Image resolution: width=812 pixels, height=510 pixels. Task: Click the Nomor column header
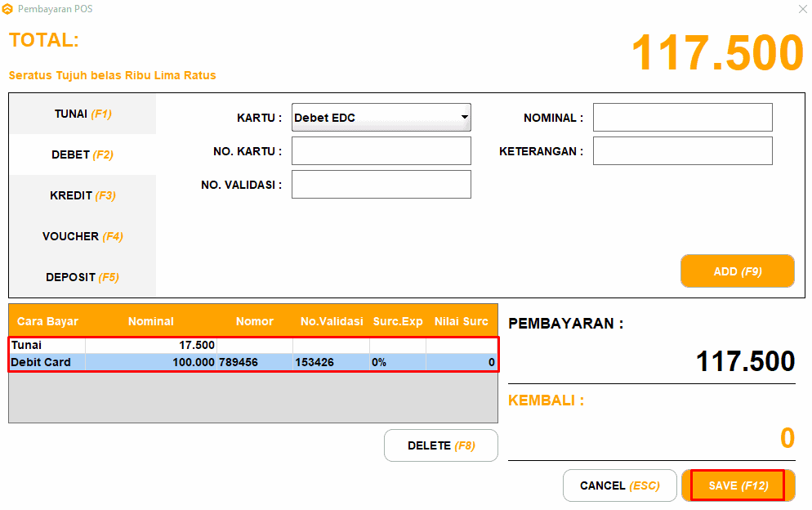[255, 321]
